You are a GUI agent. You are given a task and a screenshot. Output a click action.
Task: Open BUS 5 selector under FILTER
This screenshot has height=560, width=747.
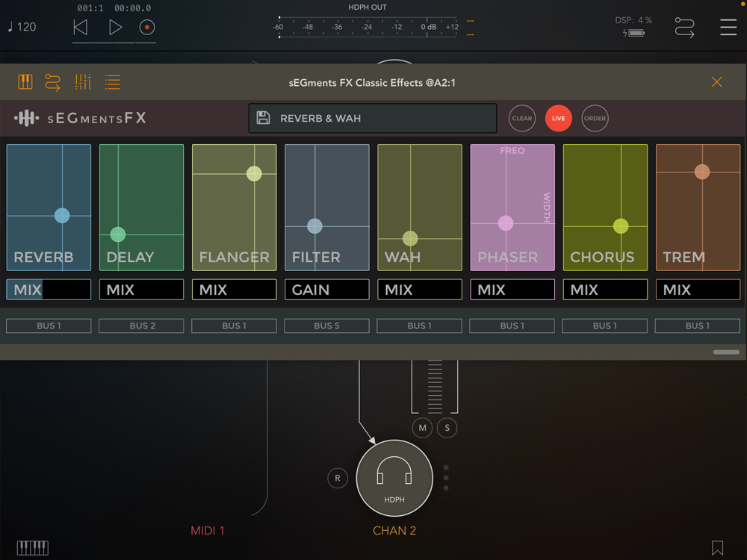327,326
